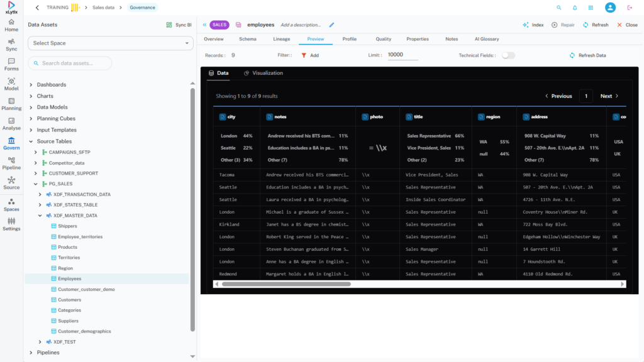Click the Refresh Data button
644x362 pixels.
587,55
